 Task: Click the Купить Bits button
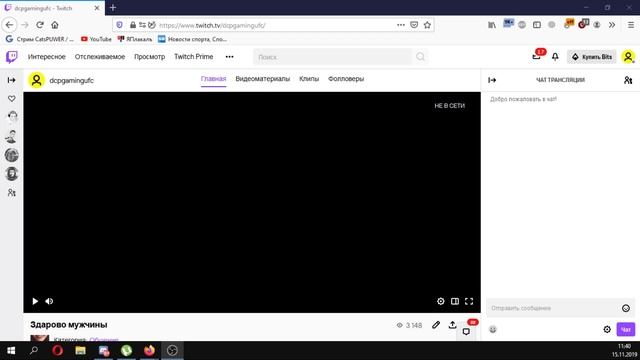tap(591, 57)
